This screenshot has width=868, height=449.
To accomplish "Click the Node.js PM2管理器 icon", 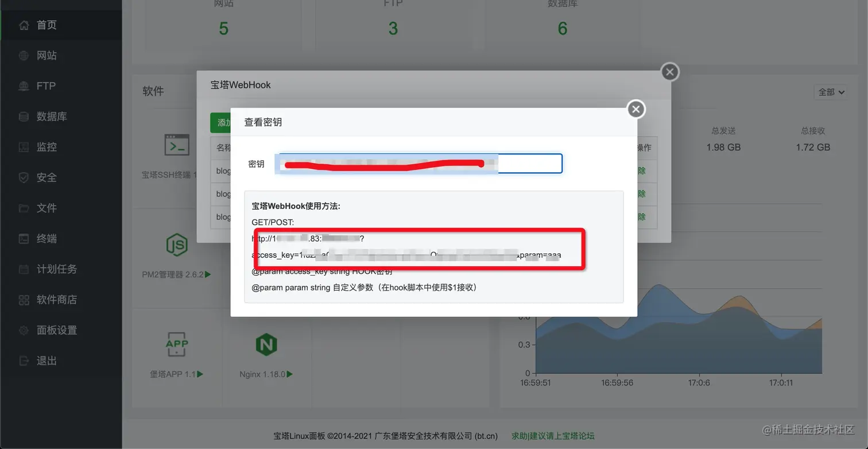I will tap(176, 245).
